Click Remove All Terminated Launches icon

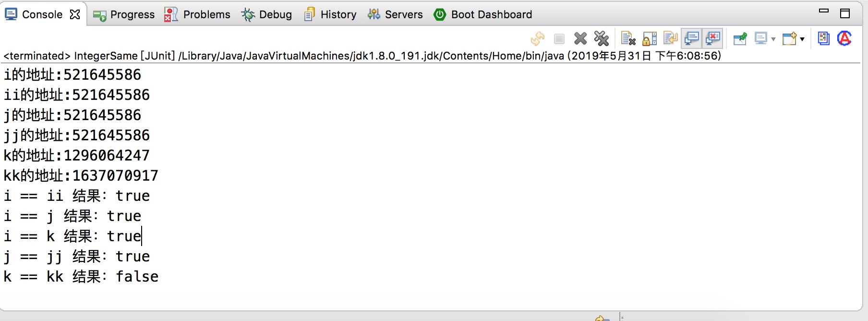[601, 38]
